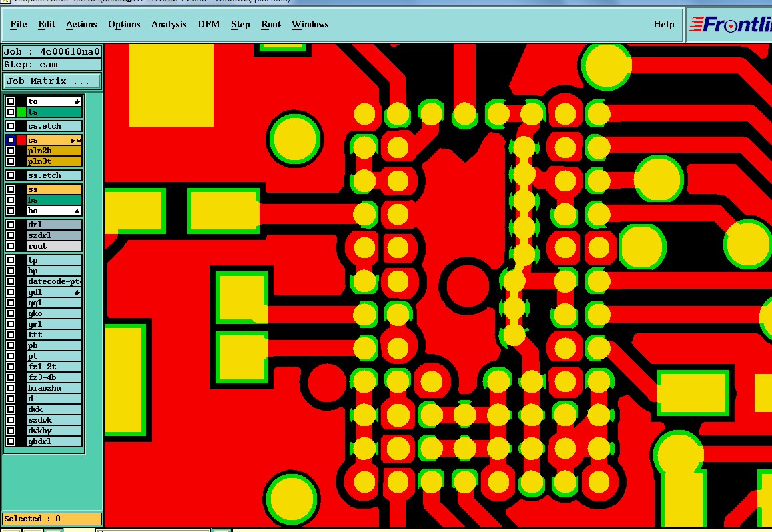Image resolution: width=772 pixels, height=532 pixels.
Task: Select the 'ttt' layer name
Action: click(x=54, y=335)
